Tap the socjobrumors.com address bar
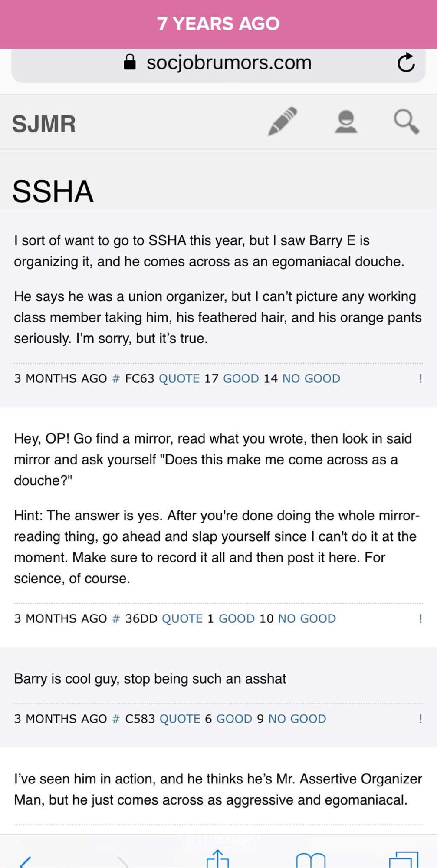This screenshot has width=437, height=868. coord(229,63)
